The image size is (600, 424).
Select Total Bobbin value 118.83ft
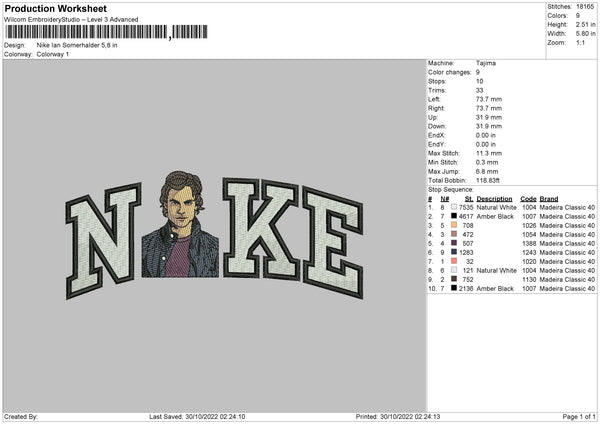(x=488, y=180)
